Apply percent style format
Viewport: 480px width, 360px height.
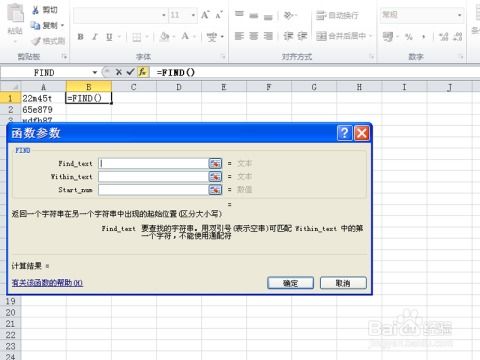click(x=409, y=37)
